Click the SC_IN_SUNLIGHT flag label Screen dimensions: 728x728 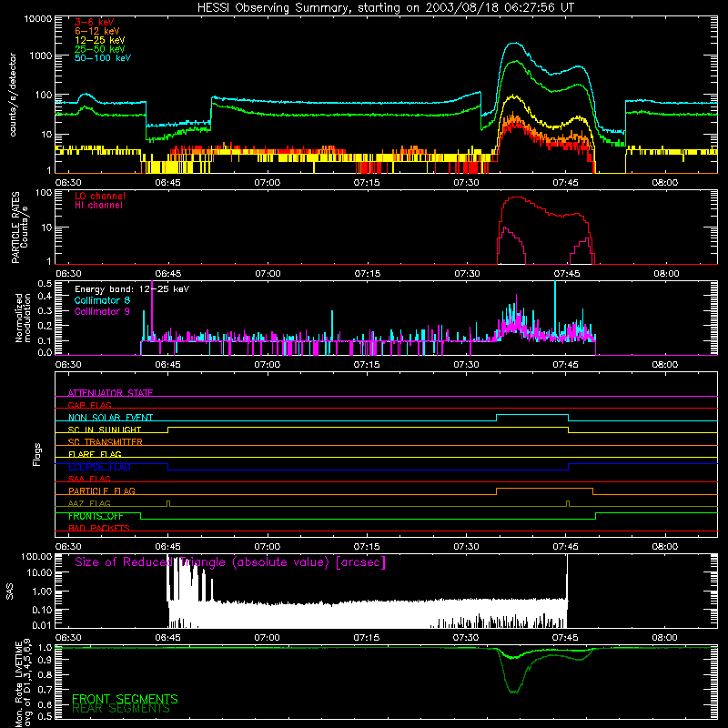(x=105, y=430)
